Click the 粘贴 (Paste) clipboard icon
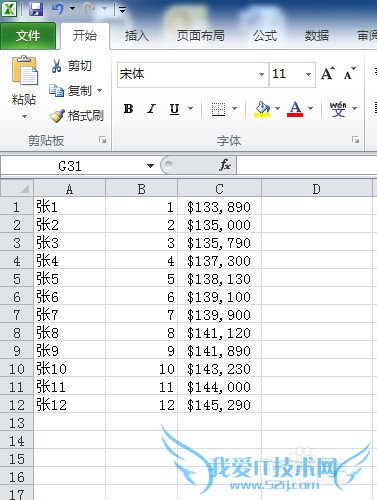 pyautogui.click(x=24, y=71)
